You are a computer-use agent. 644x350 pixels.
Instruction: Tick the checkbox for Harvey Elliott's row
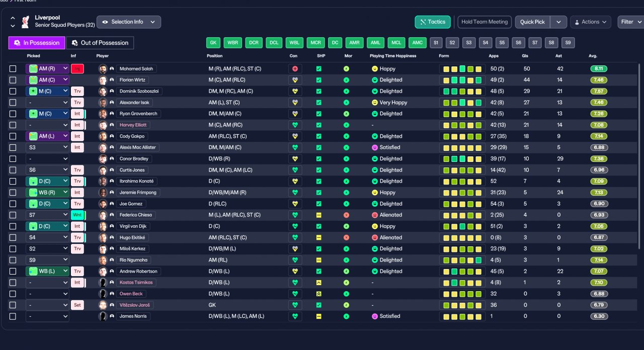click(13, 125)
